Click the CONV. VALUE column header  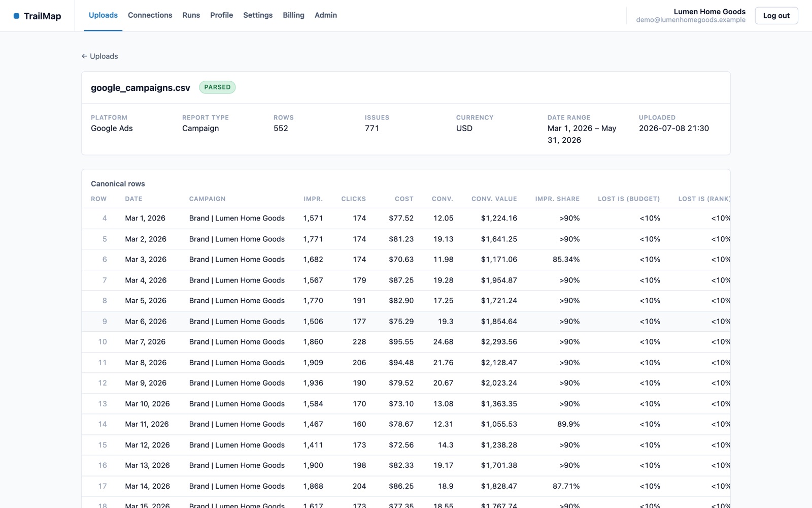494,199
